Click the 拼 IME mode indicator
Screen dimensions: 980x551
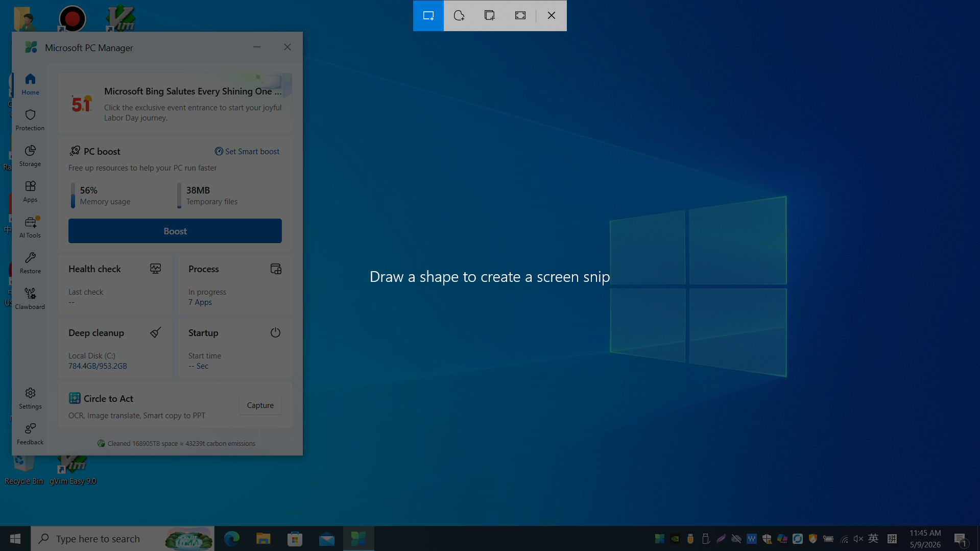click(892, 539)
